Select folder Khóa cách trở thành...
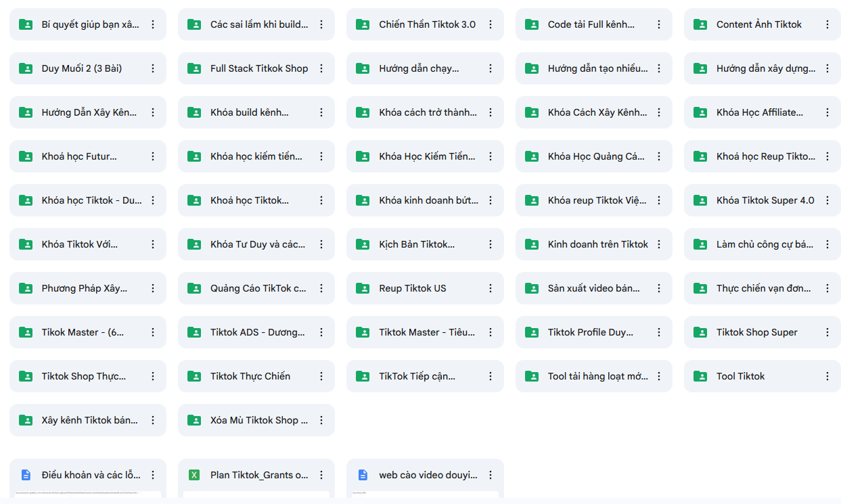Viewport: 841px width, 504px height. pos(425,112)
